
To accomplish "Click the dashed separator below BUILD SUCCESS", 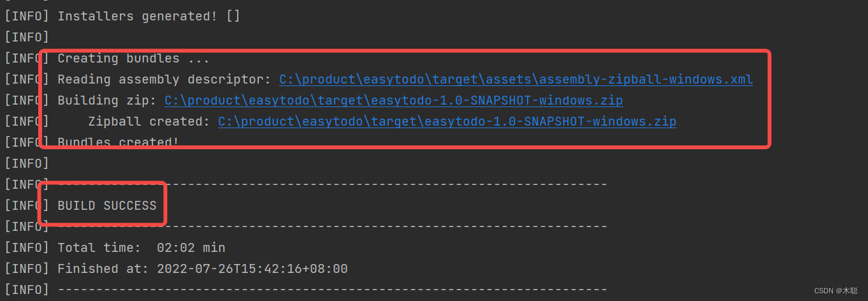I will [x=333, y=227].
